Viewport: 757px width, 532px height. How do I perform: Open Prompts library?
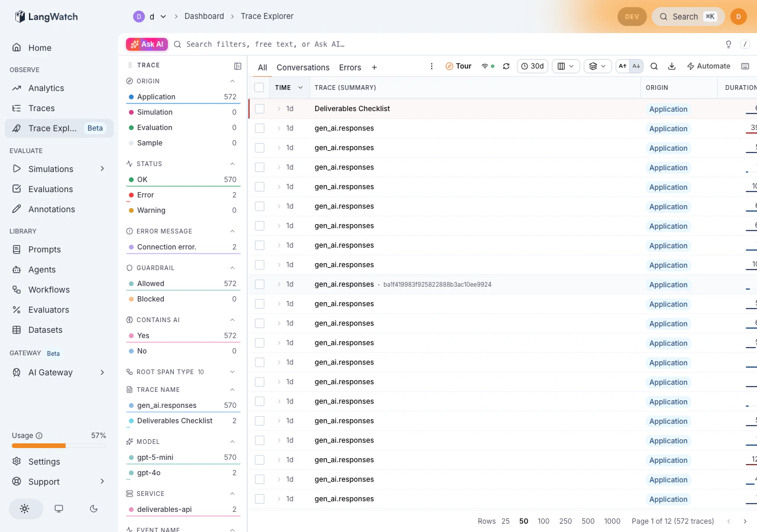(59, 249)
